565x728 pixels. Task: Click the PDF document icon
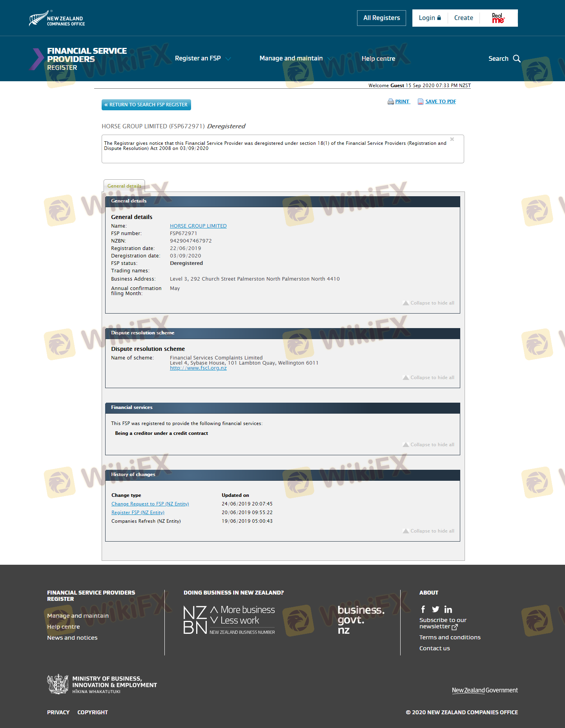[x=421, y=102]
